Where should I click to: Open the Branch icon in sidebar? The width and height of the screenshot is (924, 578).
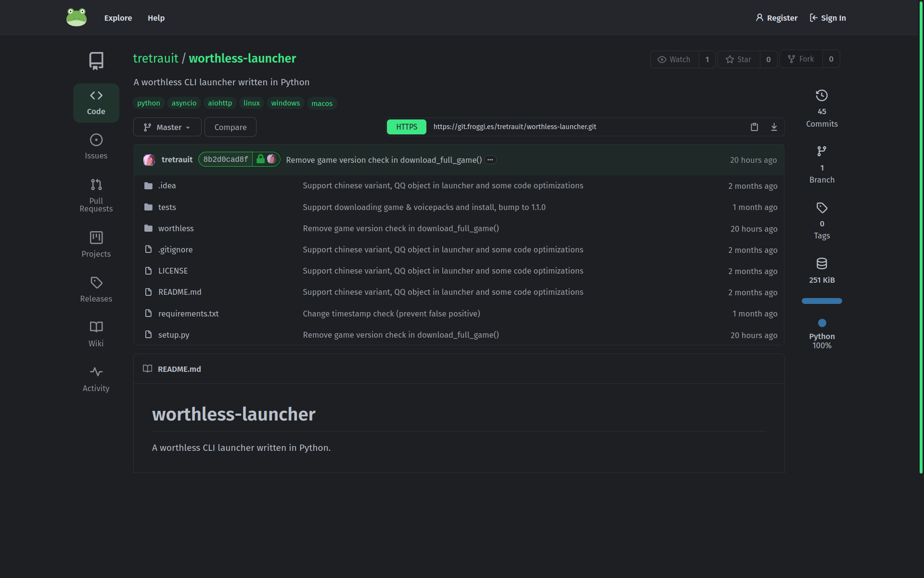[821, 152]
